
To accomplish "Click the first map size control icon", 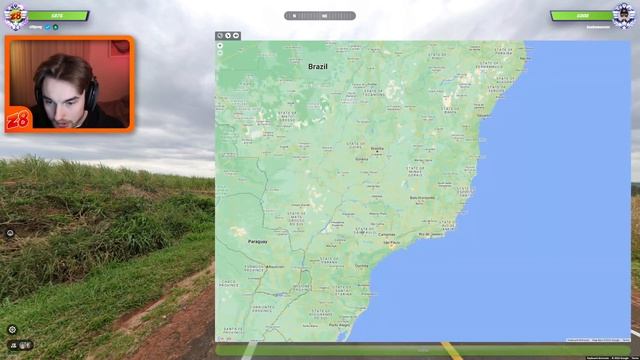I will 220,36.
